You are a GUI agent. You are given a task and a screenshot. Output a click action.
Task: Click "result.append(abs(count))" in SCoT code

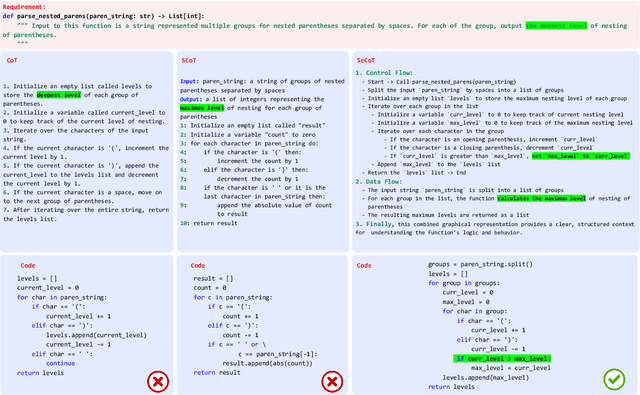click(267, 363)
